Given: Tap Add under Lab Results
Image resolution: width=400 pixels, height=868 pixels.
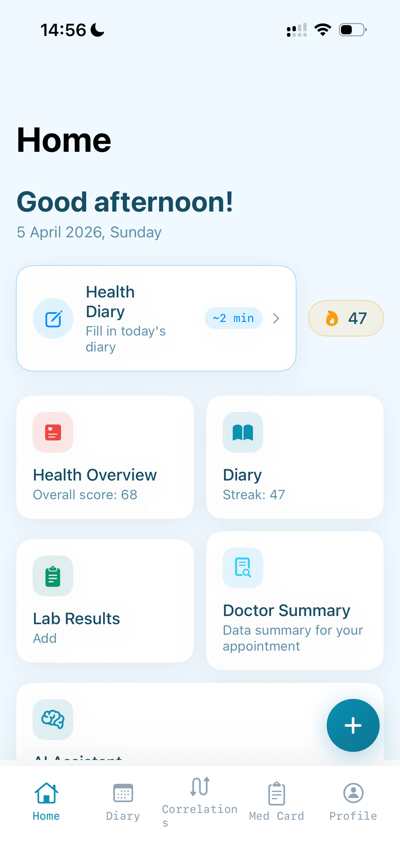Looking at the screenshot, I should coord(45,638).
